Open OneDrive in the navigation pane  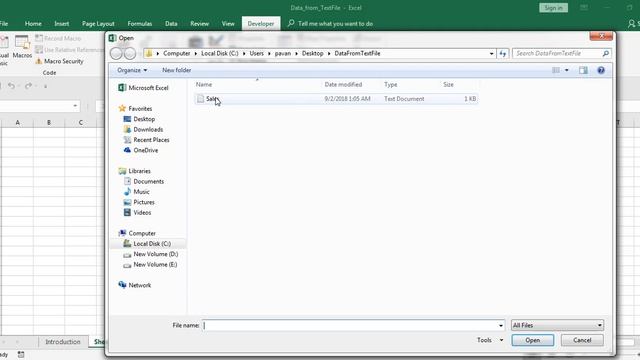pyautogui.click(x=141, y=150)
